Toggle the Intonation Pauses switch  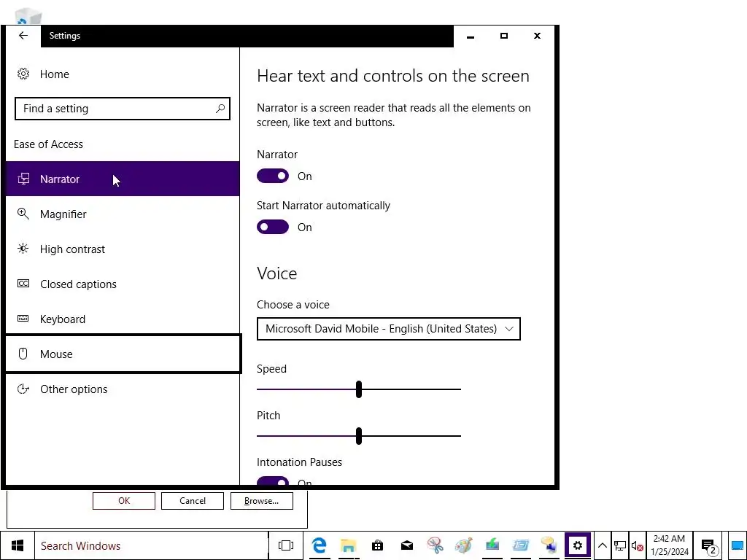[273, 481]
